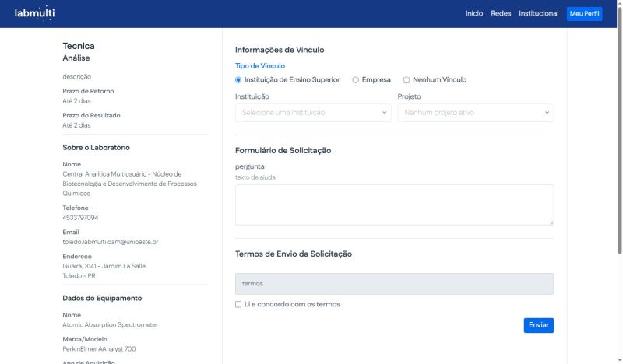623x364 pixels.
Task: Submit the form with the Enviar button
Action: coord(538,325)
